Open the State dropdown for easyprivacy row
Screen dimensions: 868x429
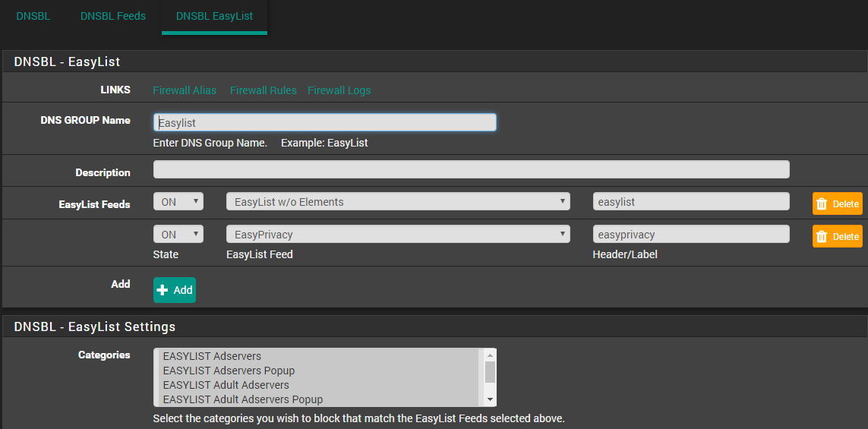pyautogui.click(x=178, y=234)
